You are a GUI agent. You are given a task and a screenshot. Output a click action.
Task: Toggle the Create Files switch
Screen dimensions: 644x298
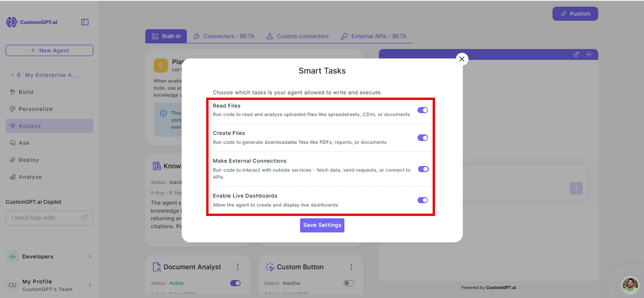pos(423,138)
